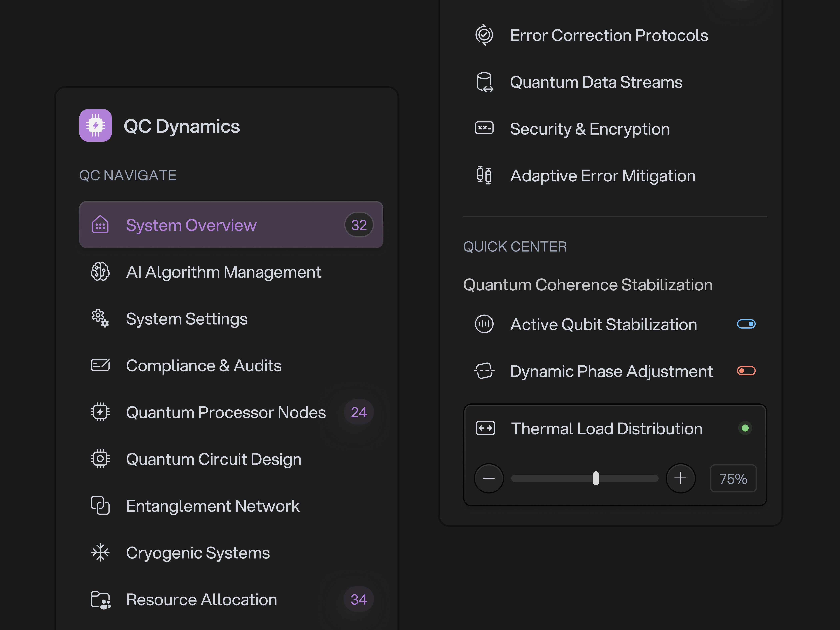
Task: Expand the Quantum Processor Nodes list
Action: coord(226,412)
